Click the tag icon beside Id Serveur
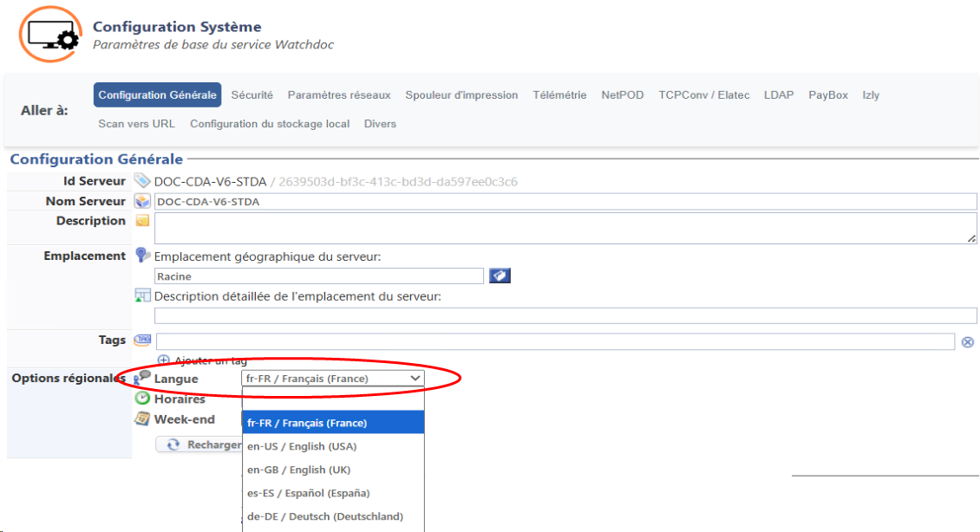Image resolution: width=980 pixels, height=532 pixels. 142,181
